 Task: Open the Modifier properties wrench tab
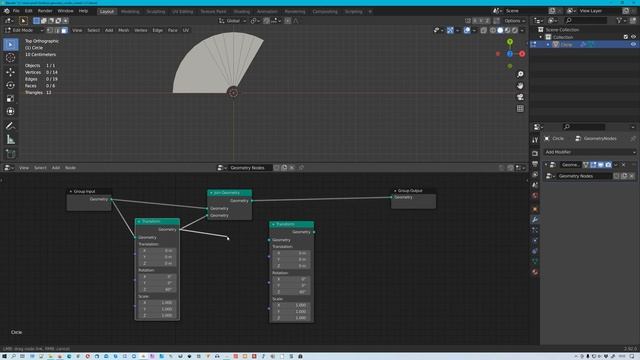click(x=535, y=220)
